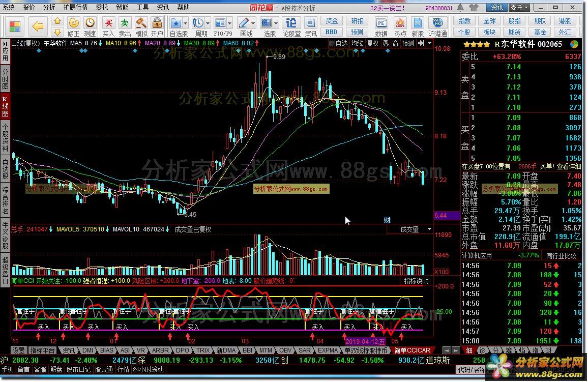The image size is (588, 382).
Task: Toggle the 预测 forecast overlay
Action: pos(407,43)
